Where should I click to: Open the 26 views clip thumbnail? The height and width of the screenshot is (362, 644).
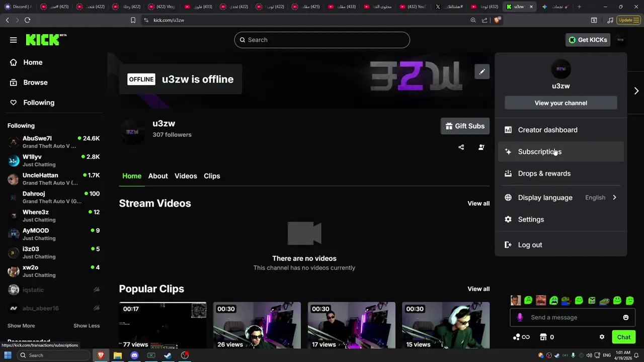point(257,325)
